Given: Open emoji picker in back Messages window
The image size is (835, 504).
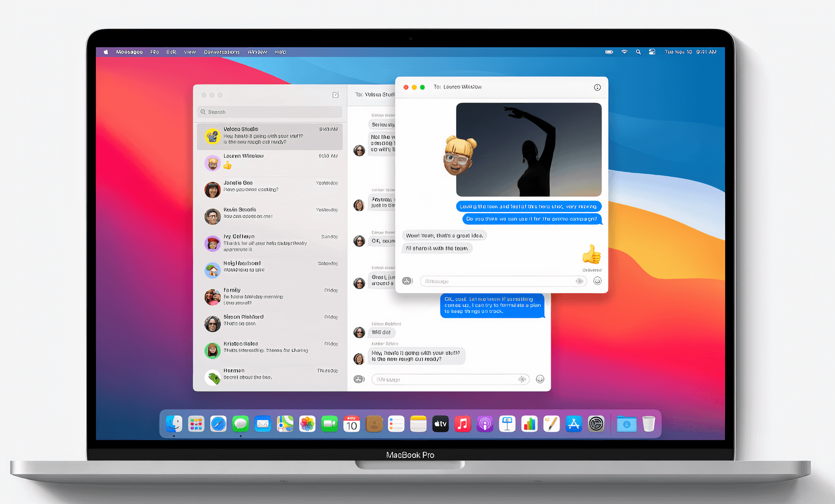Looking at the screenshot, I should [540, 379].
